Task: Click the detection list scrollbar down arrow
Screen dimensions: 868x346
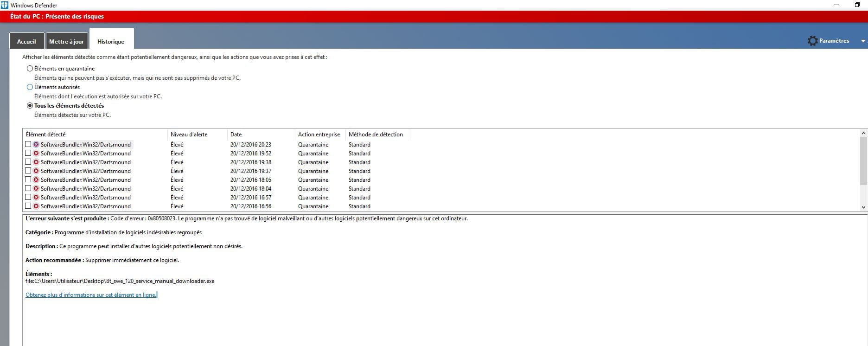Action: (863, 207)
